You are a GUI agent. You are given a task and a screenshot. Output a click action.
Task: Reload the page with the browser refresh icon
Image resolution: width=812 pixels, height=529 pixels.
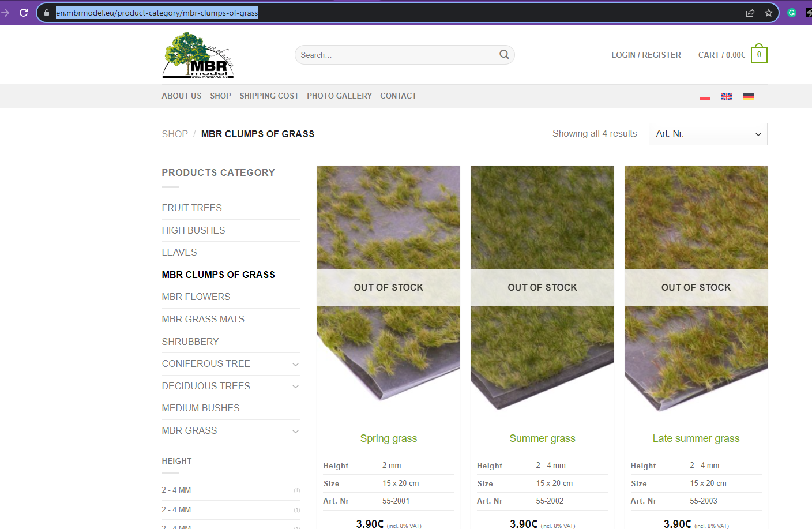(x=24, y=13)
